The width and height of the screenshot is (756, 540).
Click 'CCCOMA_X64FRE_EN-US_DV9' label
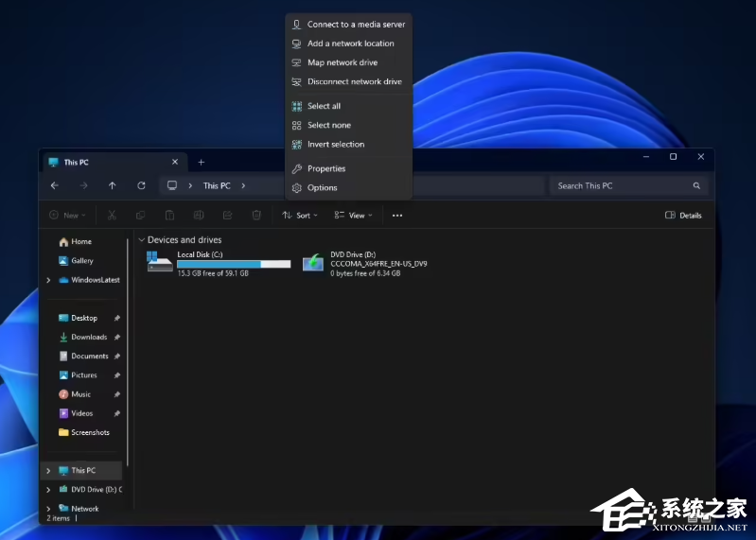click(x=378, y=264)
